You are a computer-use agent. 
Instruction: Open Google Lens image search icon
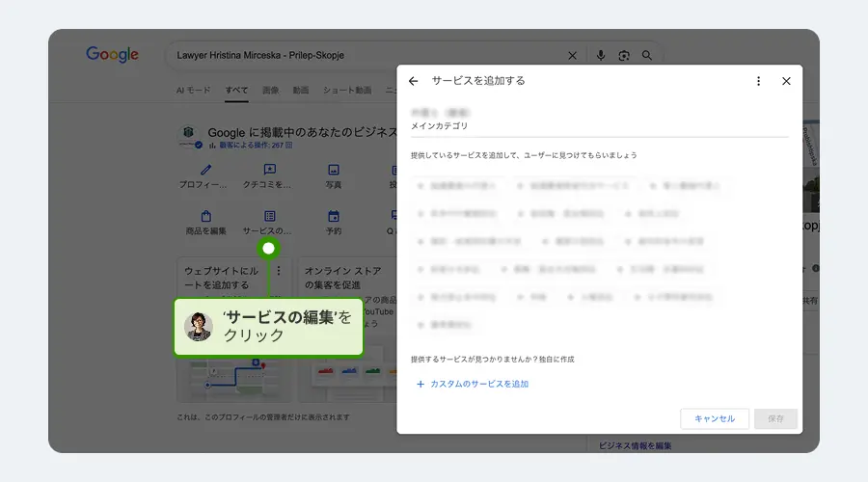624,56
